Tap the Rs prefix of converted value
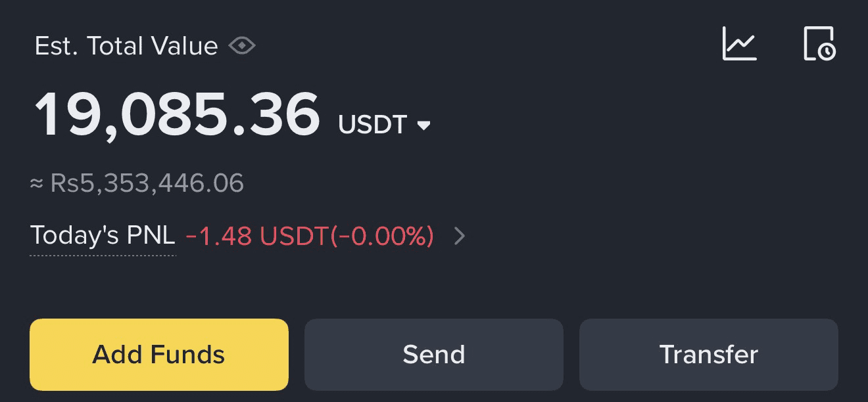The height and width of the screenshot is (402, 868). 64,183
